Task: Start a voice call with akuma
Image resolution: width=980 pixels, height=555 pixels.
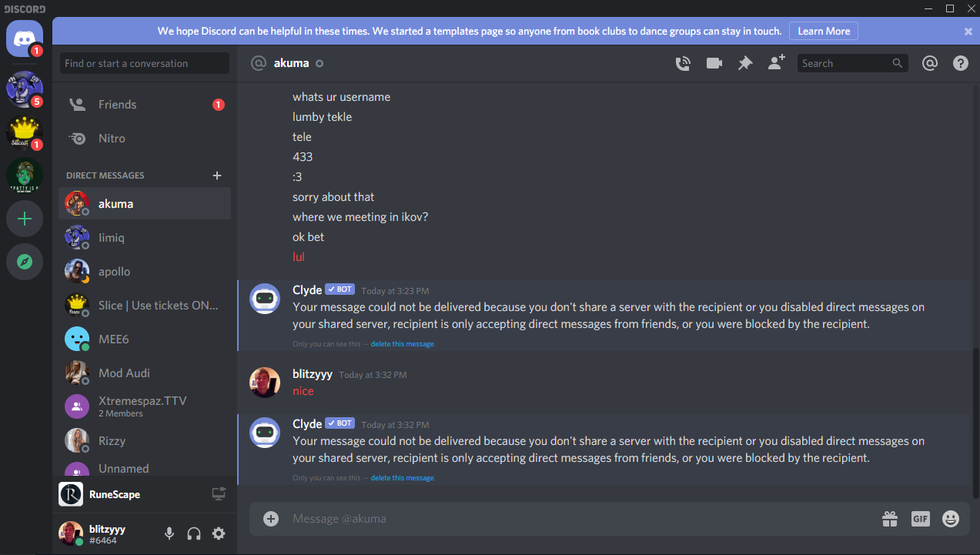Action: pyautogui.click(x=683, y=64)
